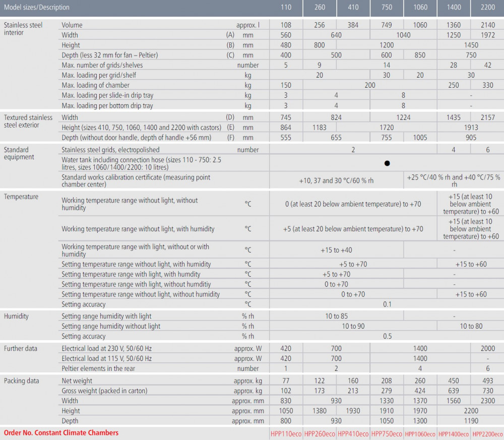Screen dimensions: 504x440
Task: Click the "Max. loading per slide-in drip tray" label
Action: (x=107, y=95)
